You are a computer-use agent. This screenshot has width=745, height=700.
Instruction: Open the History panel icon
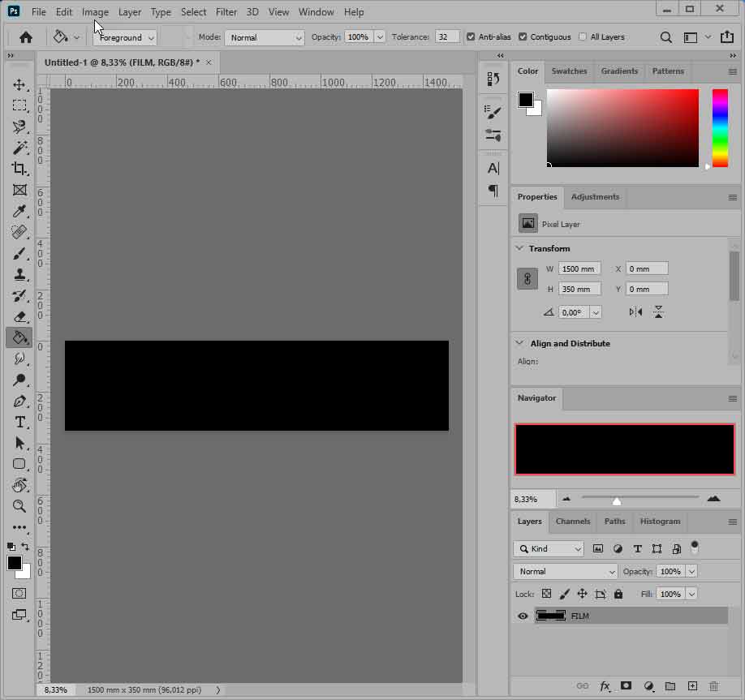click(x=493, y=79)
